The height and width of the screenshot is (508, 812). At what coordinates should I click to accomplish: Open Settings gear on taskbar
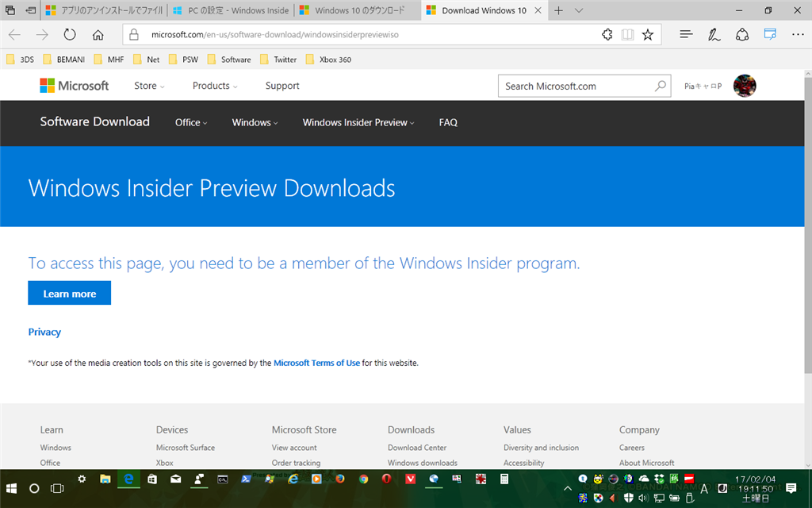[x=82, y=479]
